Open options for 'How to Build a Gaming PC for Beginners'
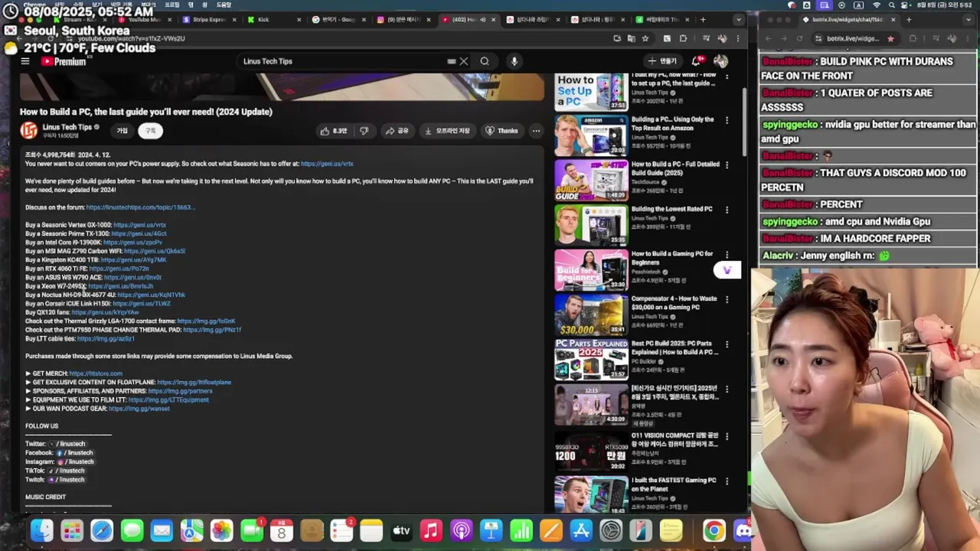Screen dimensions: 980x551 pyautogui.click(x=727, y=255)
